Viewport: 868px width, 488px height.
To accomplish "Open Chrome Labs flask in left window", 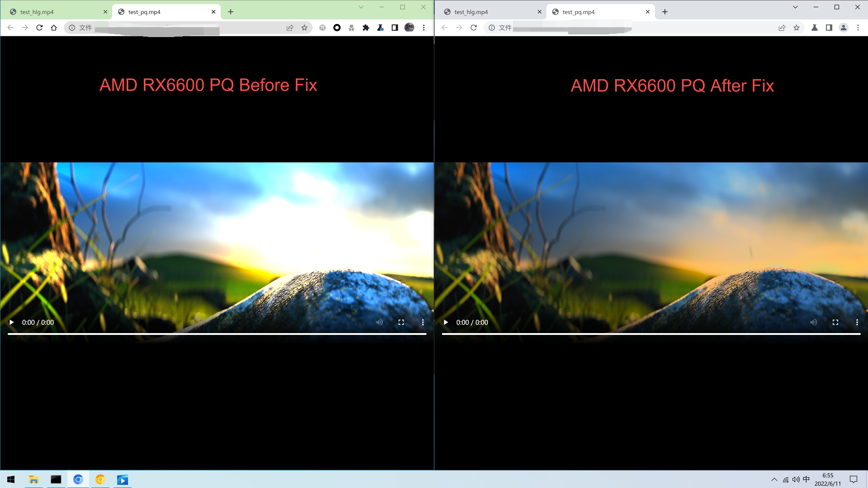I will click(x=380, y=28).
